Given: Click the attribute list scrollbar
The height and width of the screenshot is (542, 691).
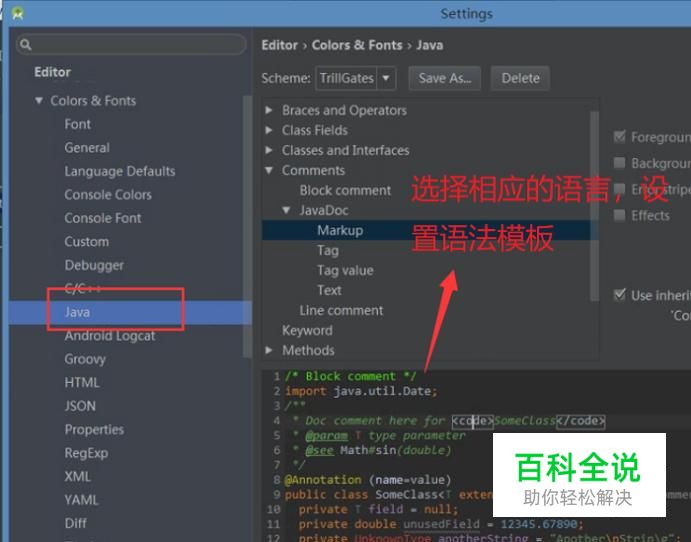Looking at the screenshot, I should pyautogui.click(x=594, y=206).
